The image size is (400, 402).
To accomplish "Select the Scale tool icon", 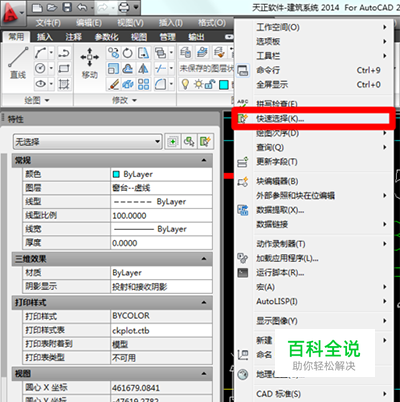I will point(113,69).
